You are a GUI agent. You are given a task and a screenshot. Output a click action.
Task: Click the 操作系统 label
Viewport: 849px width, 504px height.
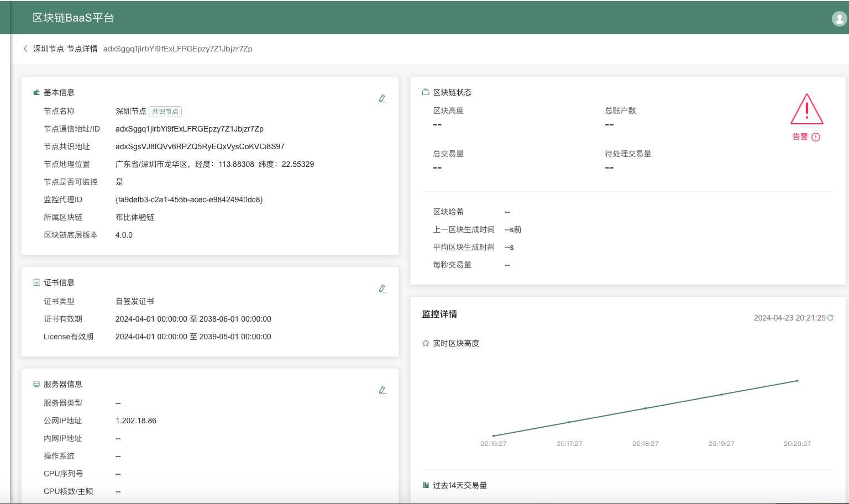pyautogui.click(x=59, y=456)
